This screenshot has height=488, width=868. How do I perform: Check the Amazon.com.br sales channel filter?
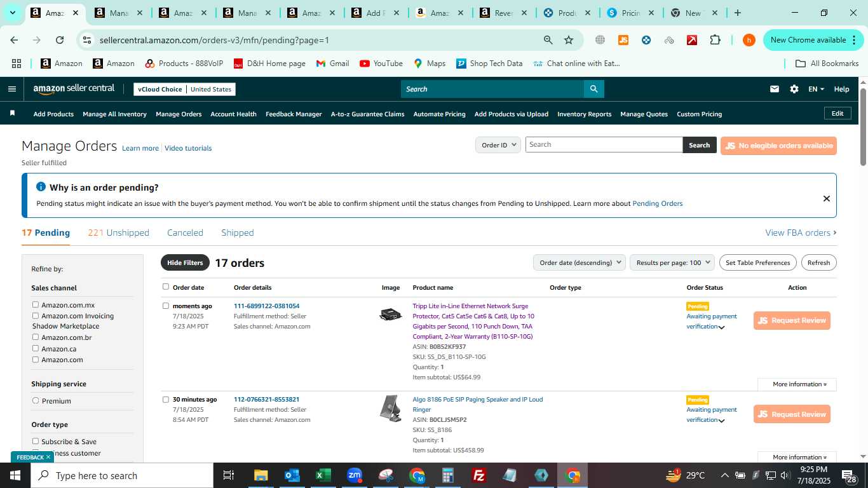36,337
